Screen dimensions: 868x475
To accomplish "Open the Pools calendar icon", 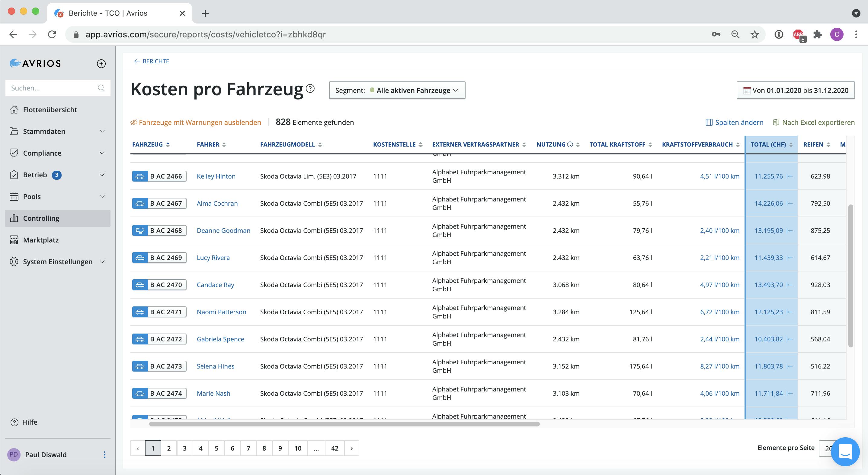I will click(14, 196).
